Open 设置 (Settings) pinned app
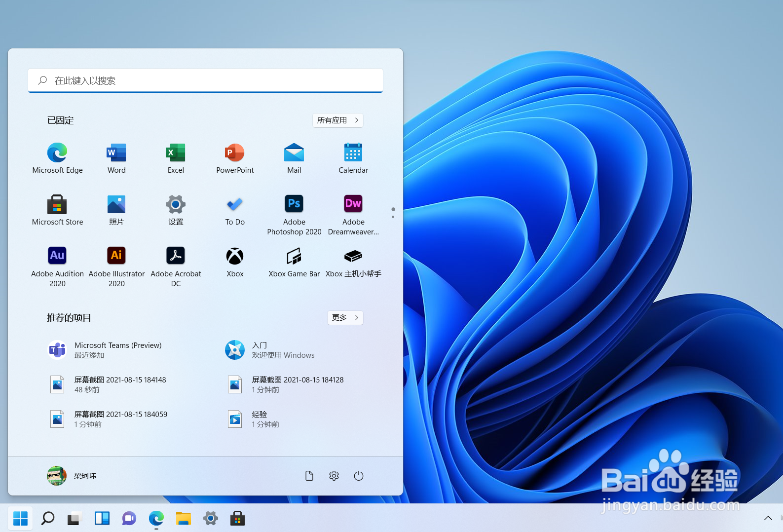Screen dimensions: 783x532 pos(176,210)
